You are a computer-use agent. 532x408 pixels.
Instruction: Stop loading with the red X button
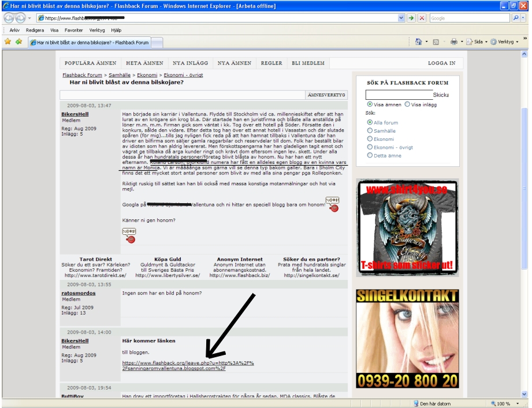tap(422, 18)
